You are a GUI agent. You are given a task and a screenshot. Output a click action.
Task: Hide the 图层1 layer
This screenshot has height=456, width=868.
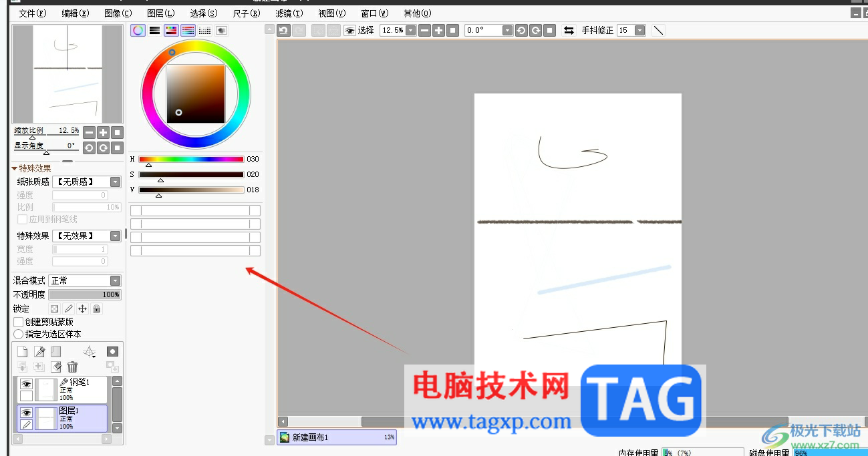pyautogui.click(x=26, y=413)
